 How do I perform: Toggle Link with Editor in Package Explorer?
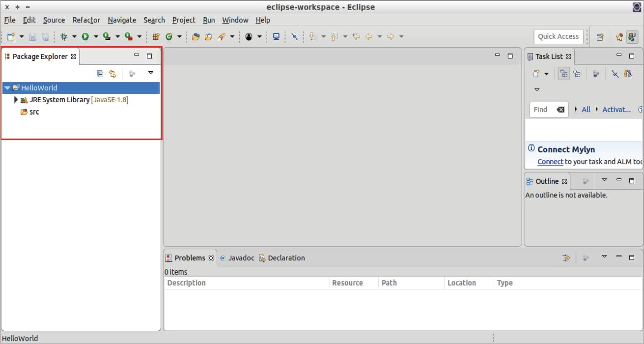click(x=112, y=74)
